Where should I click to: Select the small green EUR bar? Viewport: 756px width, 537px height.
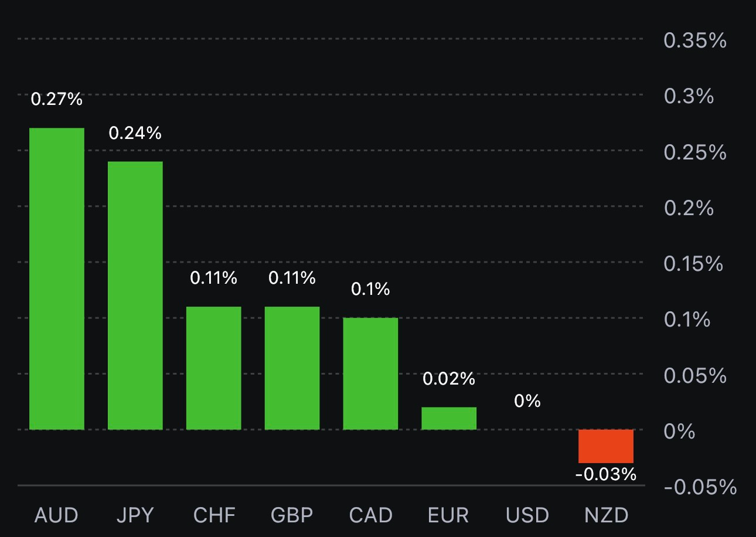point(449,418)
